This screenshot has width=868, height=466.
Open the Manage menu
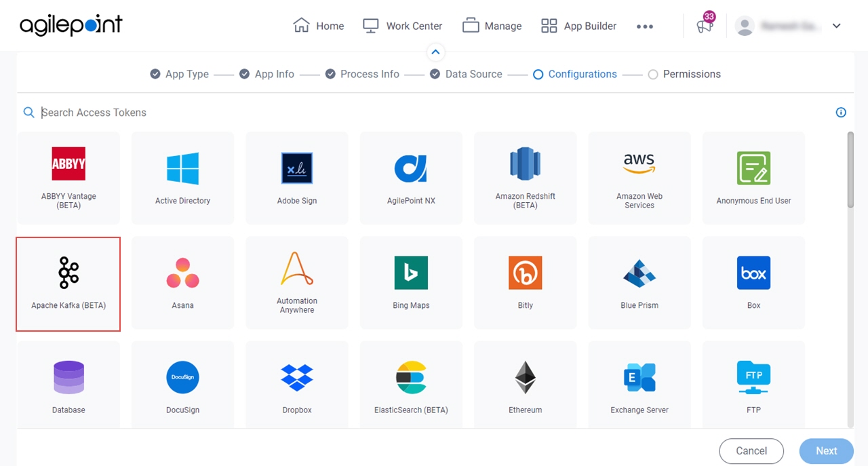pos(492,26)
